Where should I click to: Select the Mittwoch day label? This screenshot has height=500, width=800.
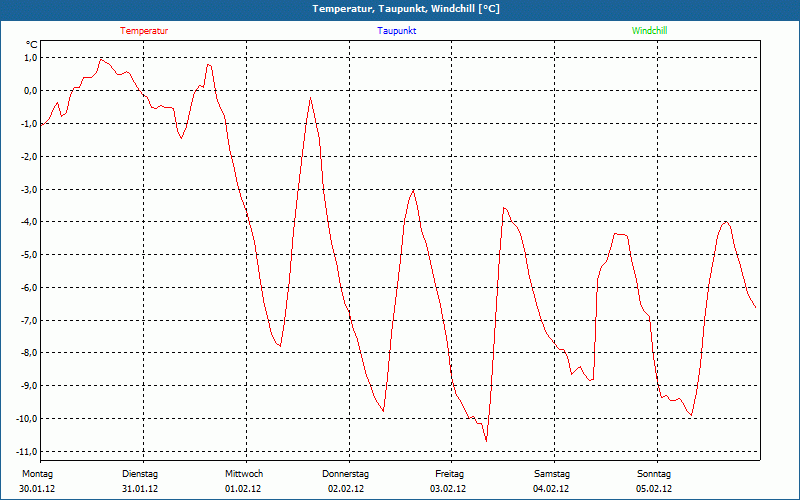pos(244,474)
